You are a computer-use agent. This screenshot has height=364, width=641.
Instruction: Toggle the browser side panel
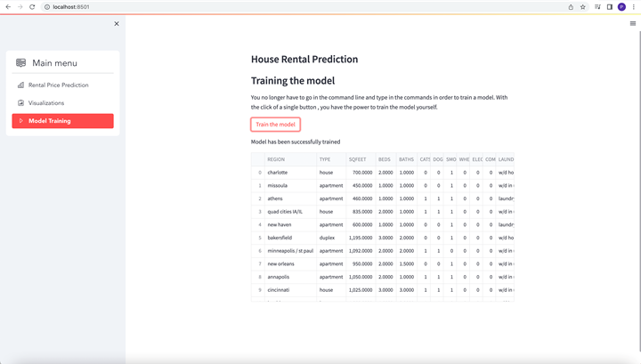pyautogui.click(x=609, y=6)
